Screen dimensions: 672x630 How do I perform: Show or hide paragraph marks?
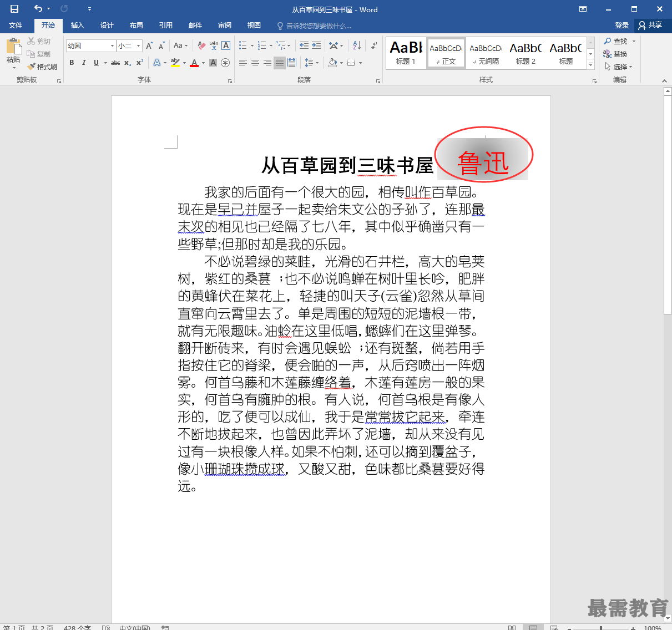(x=375, y=45)
